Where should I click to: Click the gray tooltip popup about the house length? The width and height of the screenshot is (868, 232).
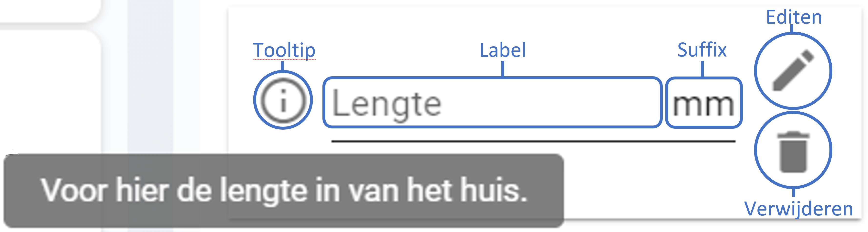click(x=283, y=190)
